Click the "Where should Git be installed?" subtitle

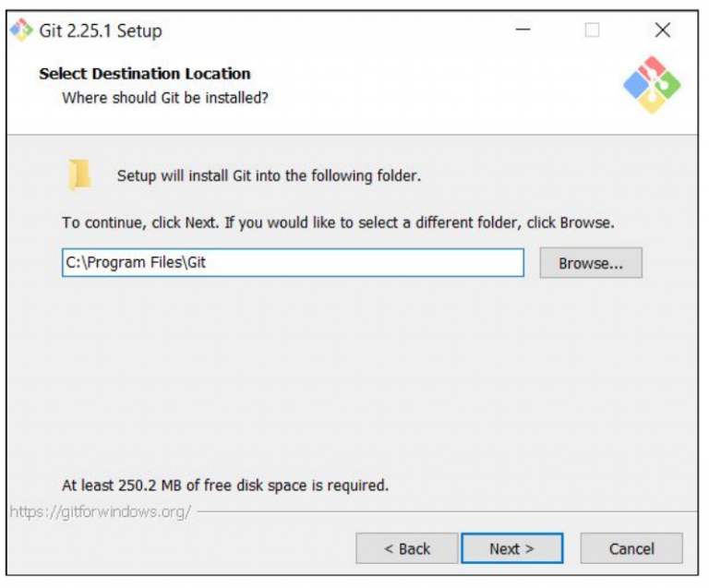(x=165, y=97)
